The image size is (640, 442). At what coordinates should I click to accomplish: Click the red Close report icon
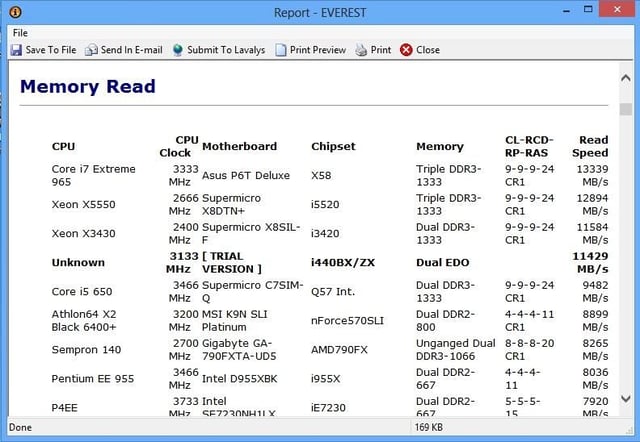tap(406, 50)
